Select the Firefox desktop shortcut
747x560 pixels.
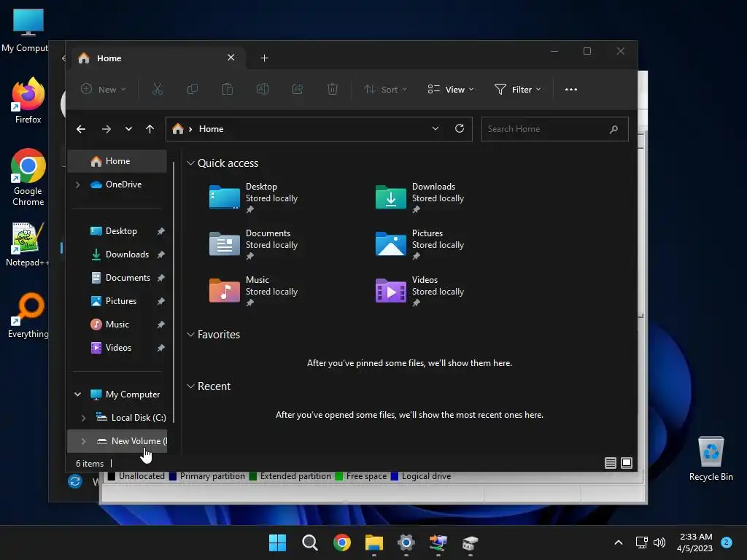tap(28, 101)
